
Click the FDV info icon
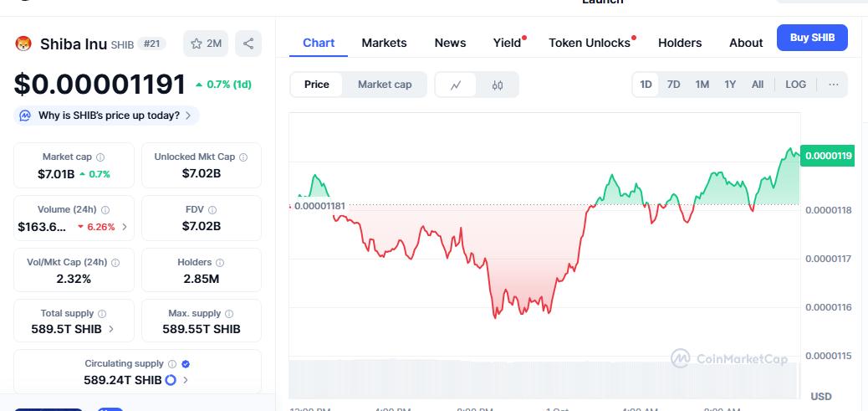click(x=212, y=210)
